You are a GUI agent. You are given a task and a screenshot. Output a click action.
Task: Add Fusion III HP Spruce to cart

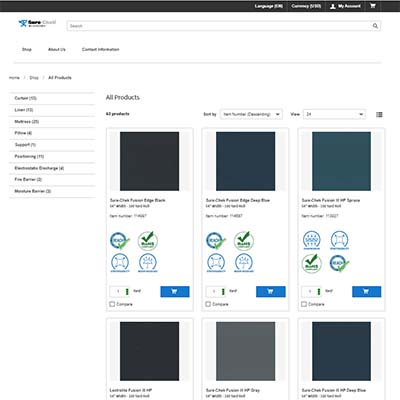coord(367,292)
